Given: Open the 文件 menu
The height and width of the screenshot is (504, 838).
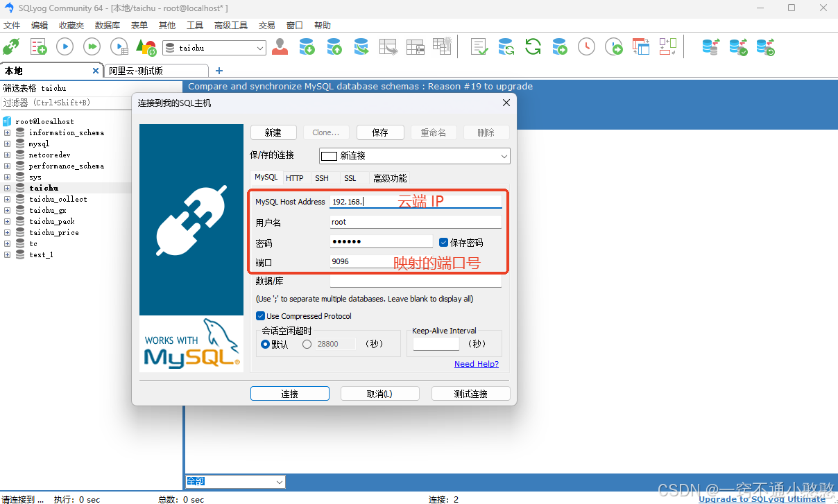Looking at the screenshot, I should 12,25.
